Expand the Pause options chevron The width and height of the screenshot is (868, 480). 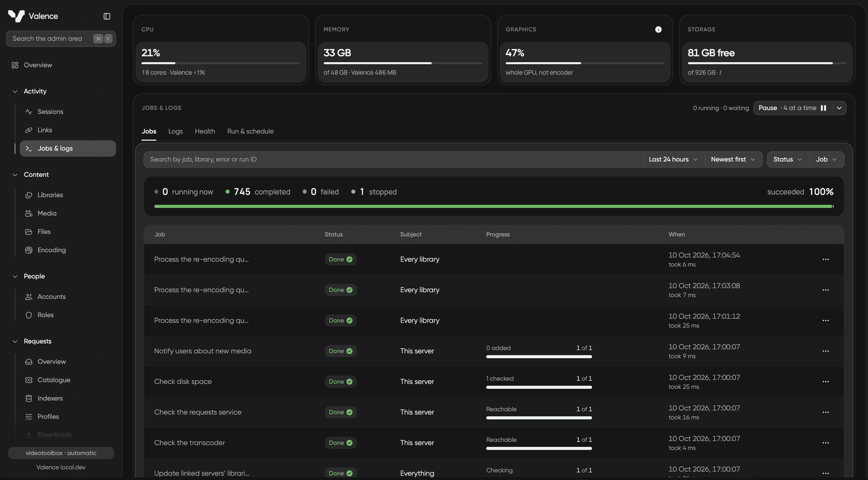[839, 108]
